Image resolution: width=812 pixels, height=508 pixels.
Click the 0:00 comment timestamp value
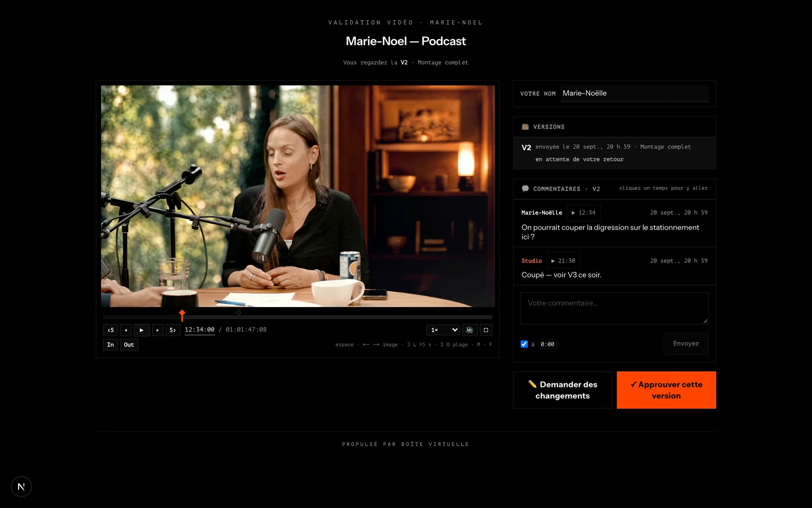547,344
